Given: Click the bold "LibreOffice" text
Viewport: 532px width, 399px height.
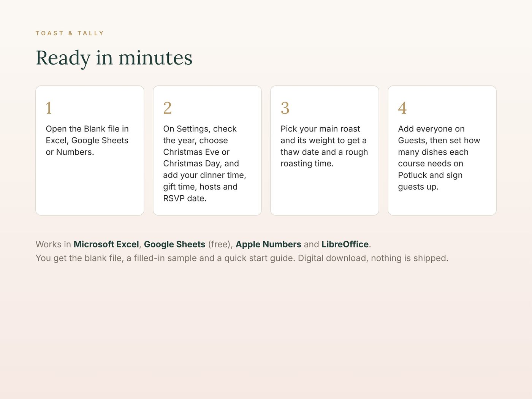Looking at the screenshot, I should click(x=345, y=244).
